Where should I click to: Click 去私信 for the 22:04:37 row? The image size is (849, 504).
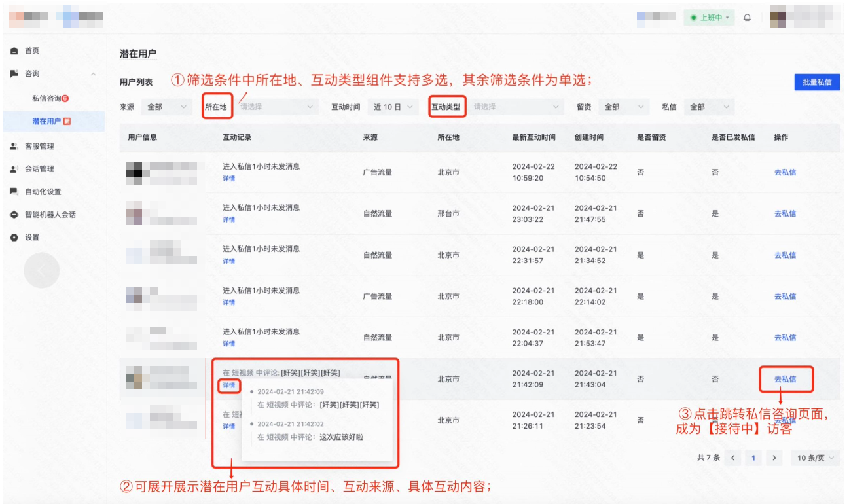785,338
